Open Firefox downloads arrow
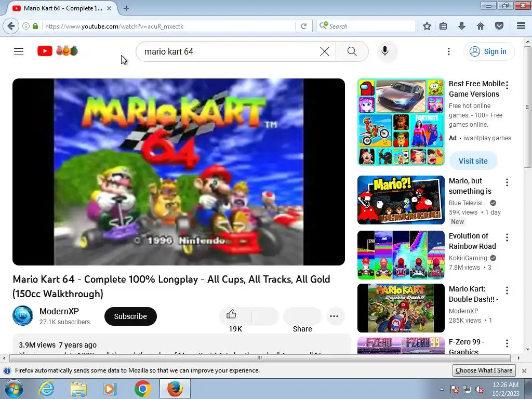Image resolution: width=532 pixels, height=399 pixels. (462, 26)
